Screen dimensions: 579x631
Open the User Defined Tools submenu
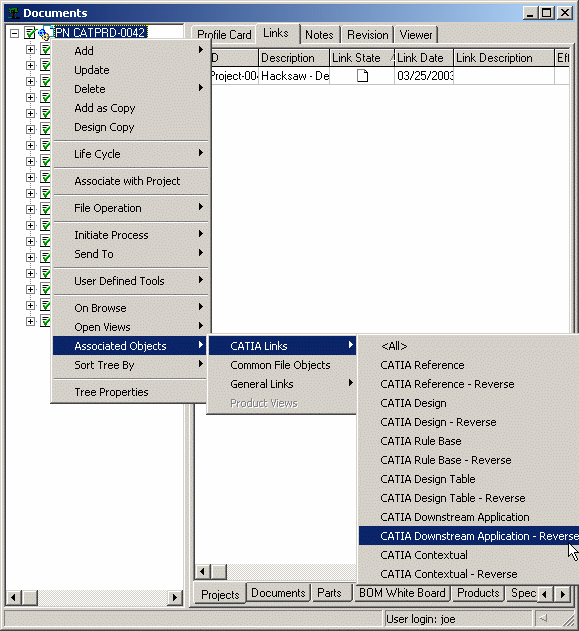pyautogui.click(x=130, y=281)
